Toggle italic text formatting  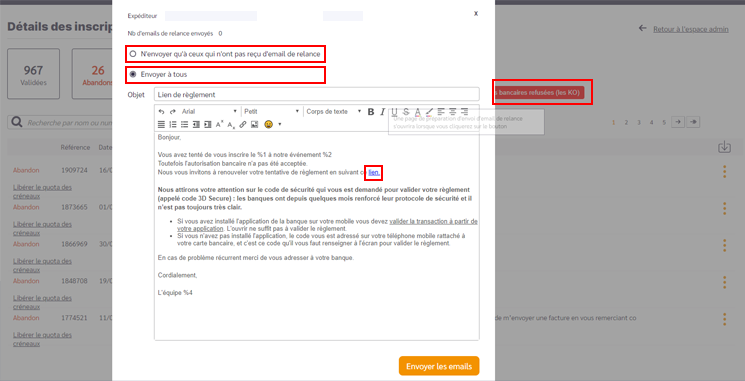[382, 112]
